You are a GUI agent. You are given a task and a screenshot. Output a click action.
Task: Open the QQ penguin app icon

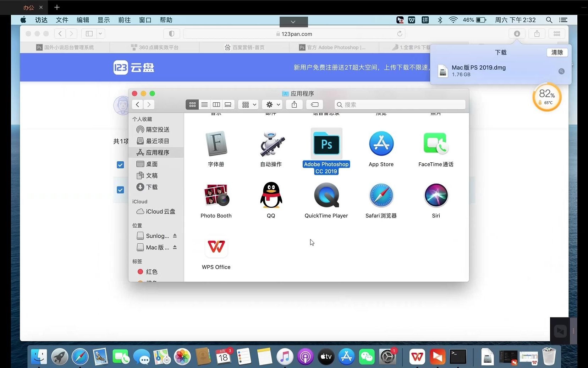click(271, 195)
